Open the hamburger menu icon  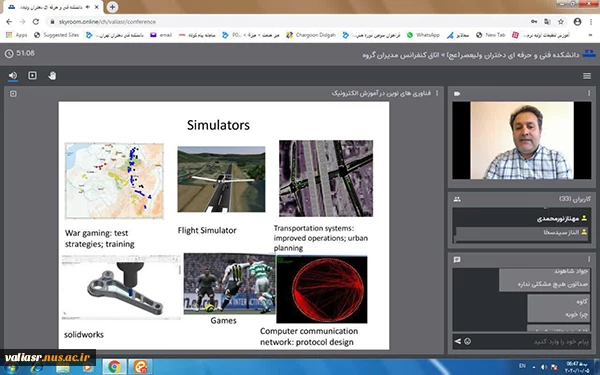coord(587,76)
